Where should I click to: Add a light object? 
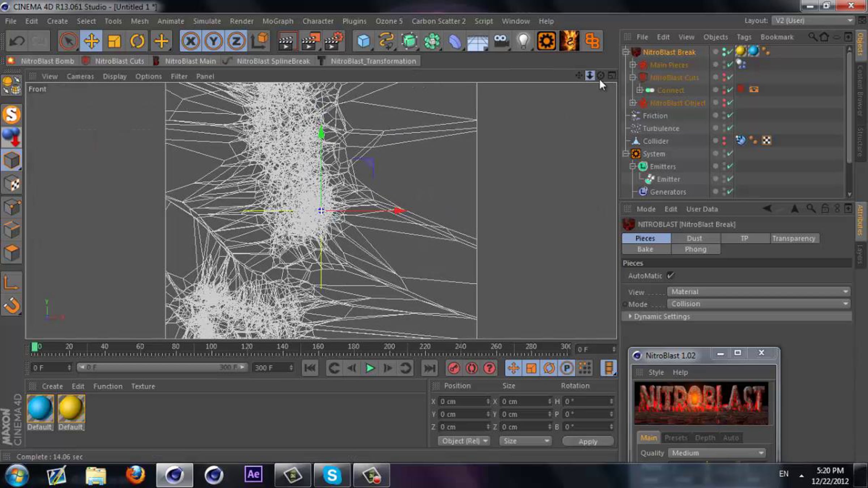[x=523, y=41]
